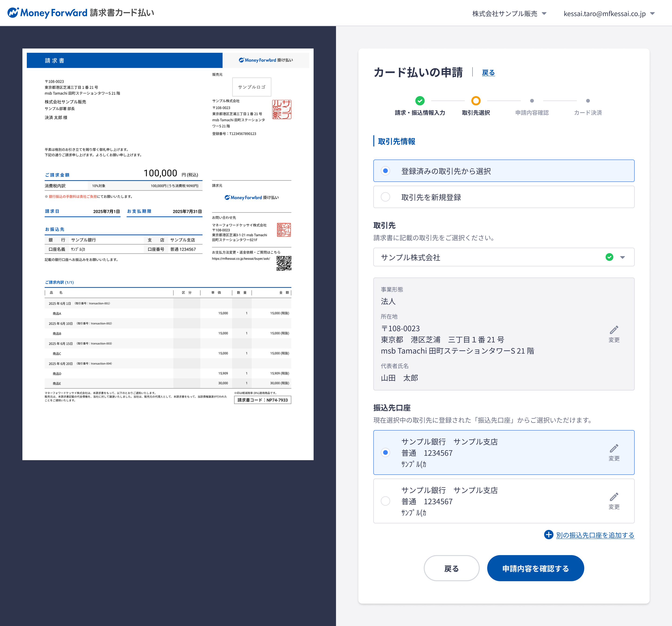This screenshot has height=626, width=672.
Task: Click 別の振込先口座を追加する link
Action: 595,535
